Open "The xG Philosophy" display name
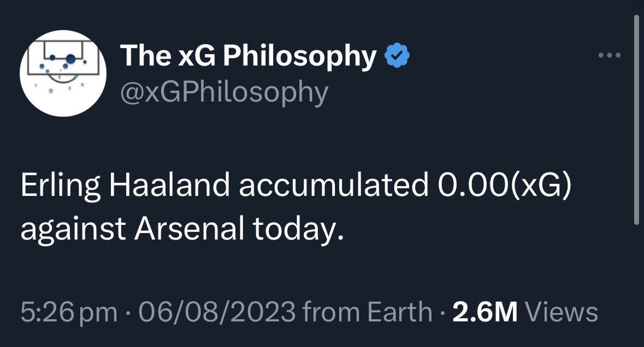 click(x=248, y=56)
